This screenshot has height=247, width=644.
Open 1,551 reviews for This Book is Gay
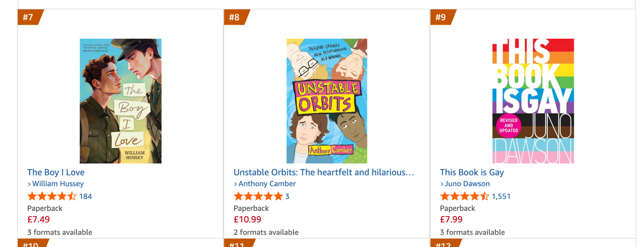click(501, 196)
